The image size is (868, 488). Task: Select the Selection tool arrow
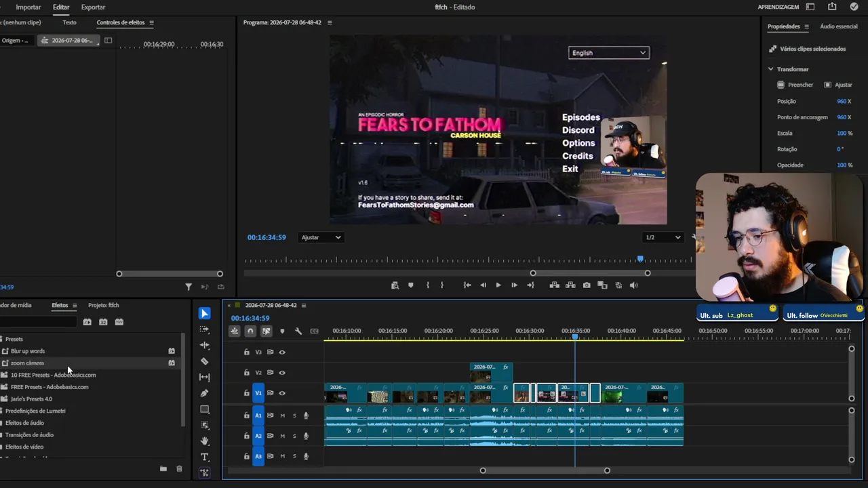205,313
